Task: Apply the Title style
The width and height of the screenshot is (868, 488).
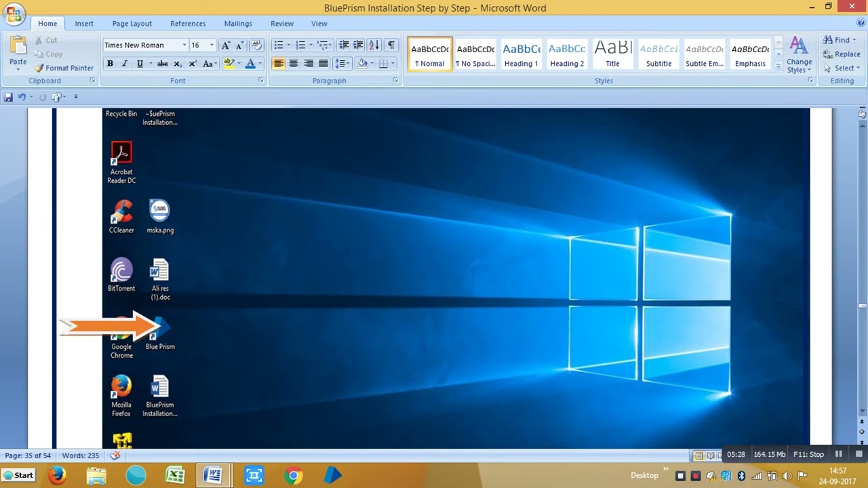Action: pos(612,54)
